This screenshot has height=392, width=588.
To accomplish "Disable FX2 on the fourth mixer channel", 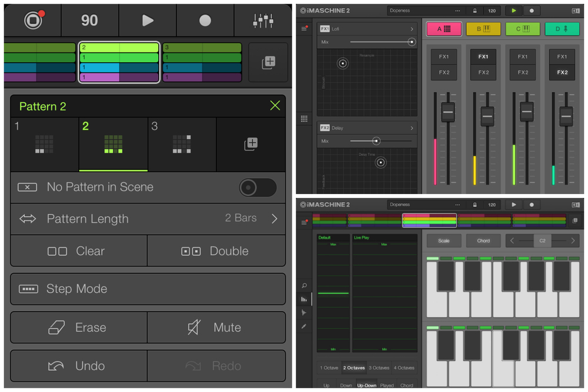I will 562,72.
